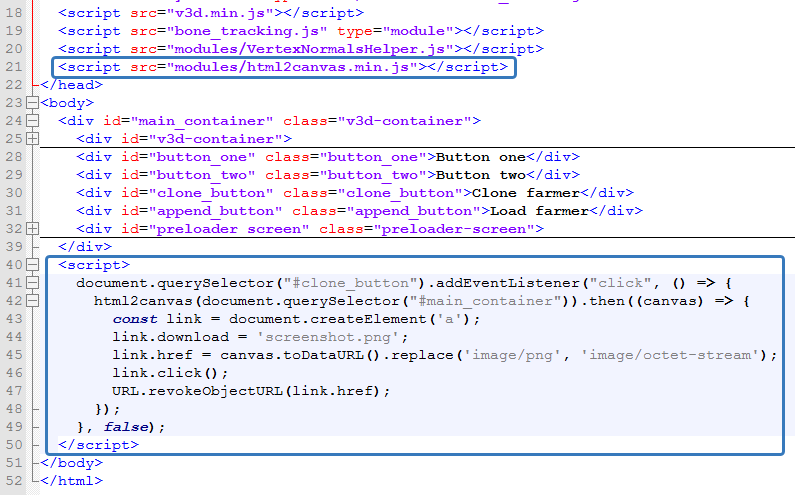This screenshot has width=795, height=495.
Task: Click the closing div tag on line 39
Action: [x=85, y=246]
